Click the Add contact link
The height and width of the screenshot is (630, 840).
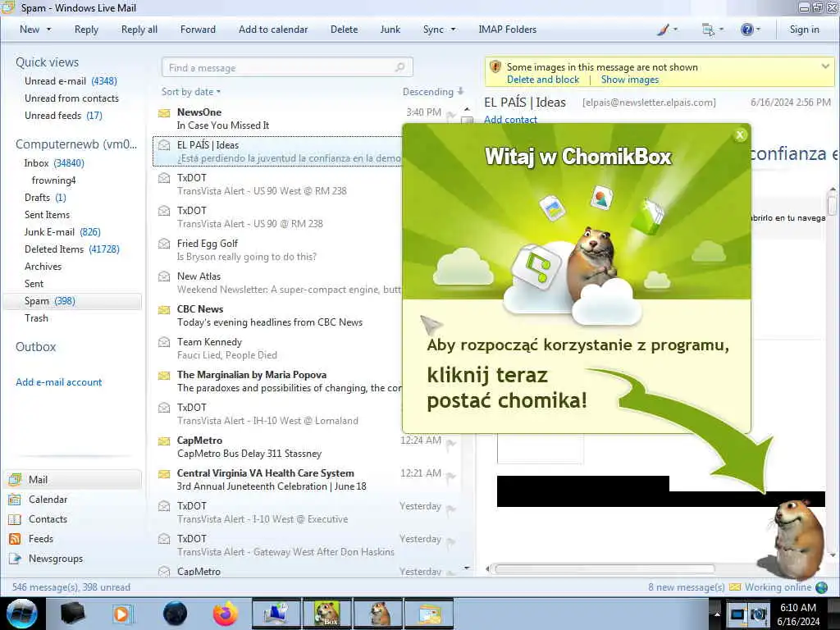click(510, 120)
